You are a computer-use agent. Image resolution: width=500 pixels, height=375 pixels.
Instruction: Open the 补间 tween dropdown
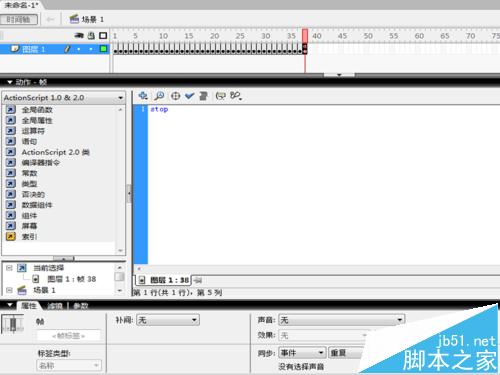[x=168, y=320]
